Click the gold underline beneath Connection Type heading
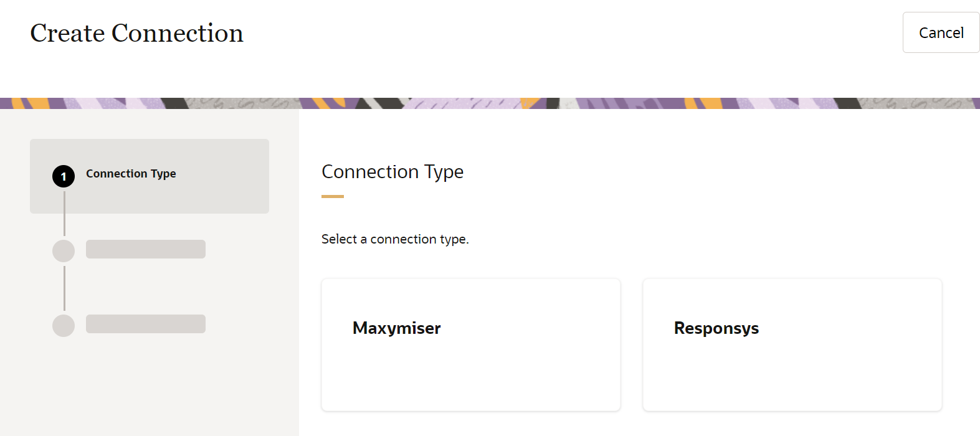980x436 pixels. pyautogui.click(x=333, y=196)
